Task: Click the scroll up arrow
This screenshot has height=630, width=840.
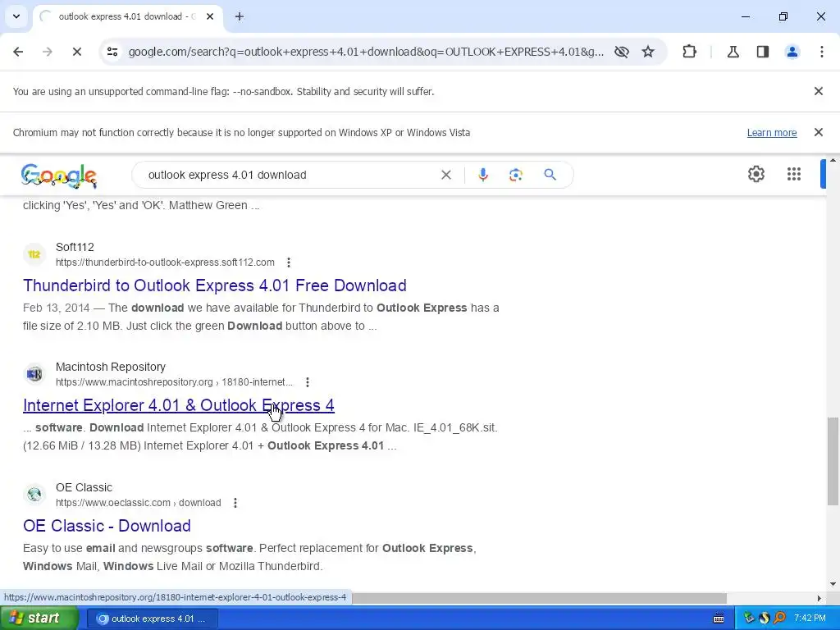Action: point(833,160)
